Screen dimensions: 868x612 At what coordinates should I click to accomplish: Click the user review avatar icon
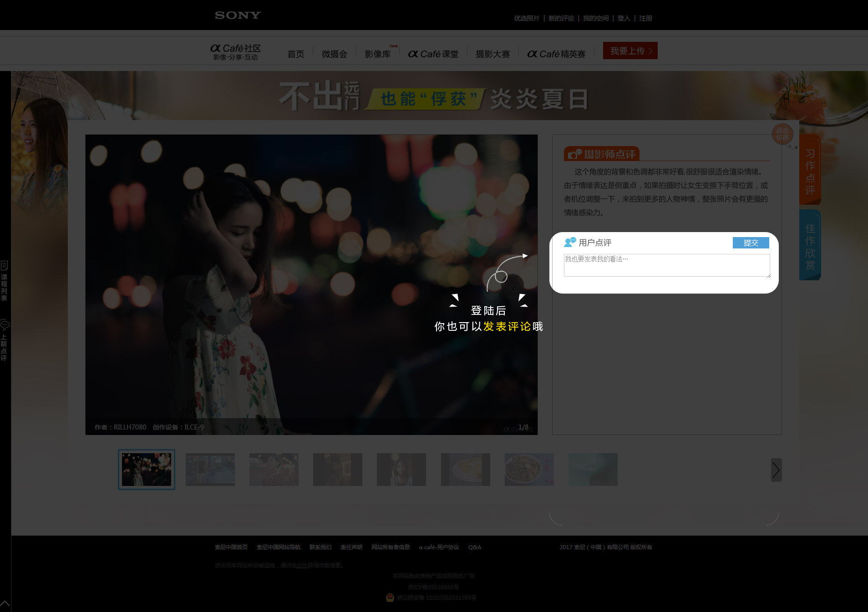pyautogui.click(x=570, y=242)
